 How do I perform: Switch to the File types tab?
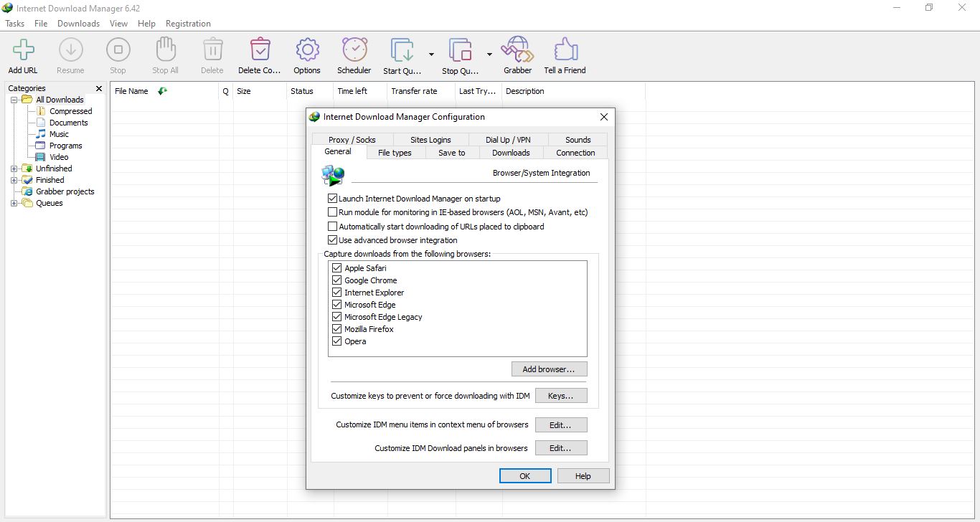[395, 153]
